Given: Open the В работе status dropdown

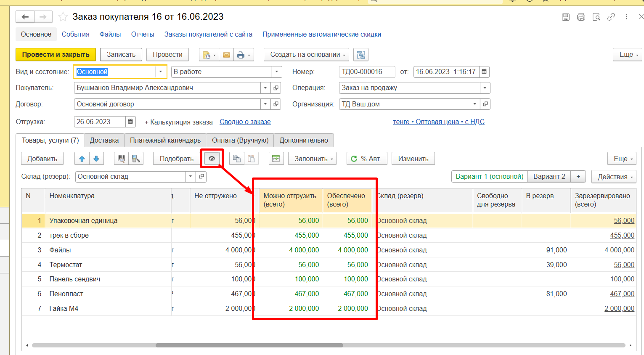Looking at the screenshot, I should [276, 72].
